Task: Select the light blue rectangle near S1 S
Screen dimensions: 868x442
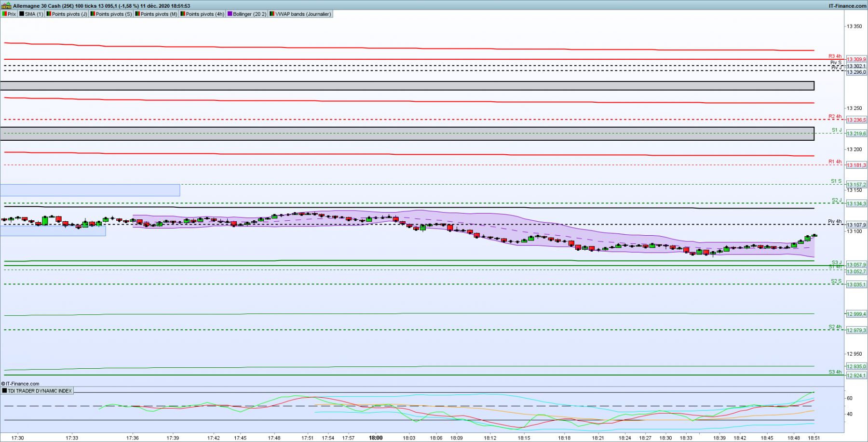Action: pyautogui.click(x=90, y=190)
